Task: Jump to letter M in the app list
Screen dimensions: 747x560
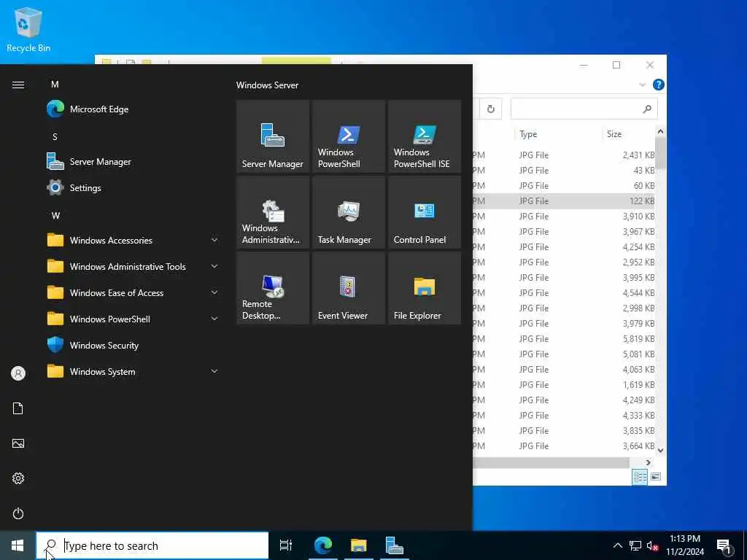Action: coord(55,85)
